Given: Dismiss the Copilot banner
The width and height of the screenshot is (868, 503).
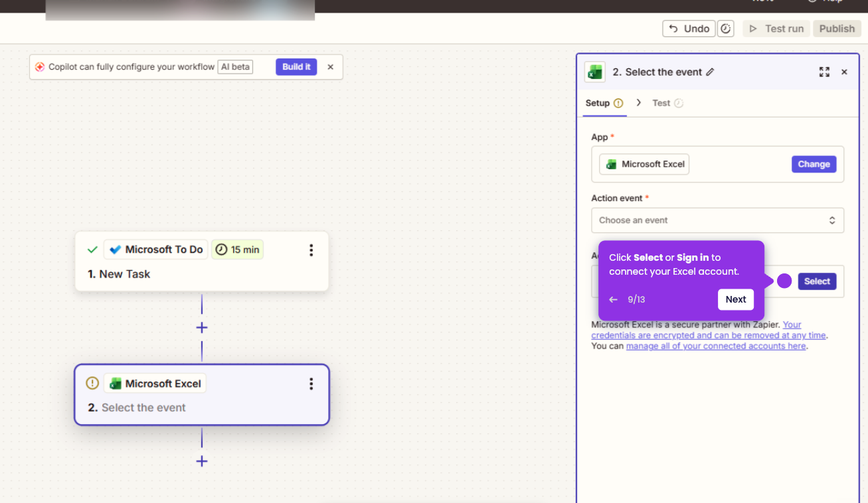Looking at the screenshot, I should [x=331, y=67].
